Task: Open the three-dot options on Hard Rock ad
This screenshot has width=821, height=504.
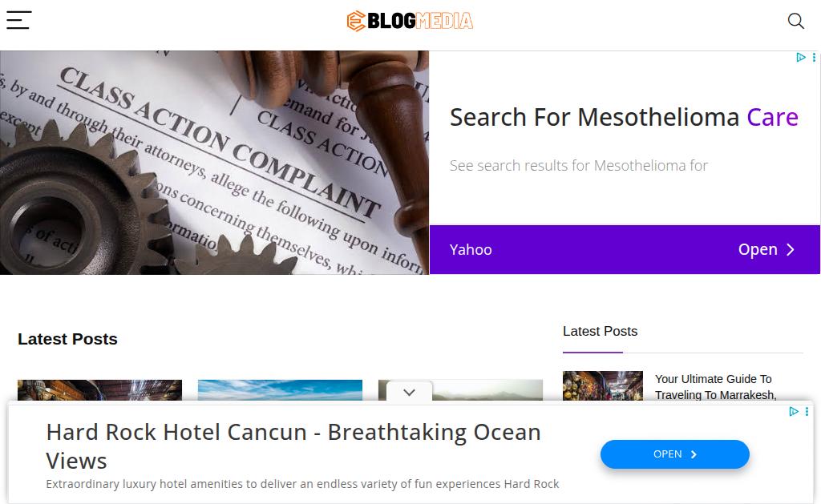Action: click(x=807, y=411)
